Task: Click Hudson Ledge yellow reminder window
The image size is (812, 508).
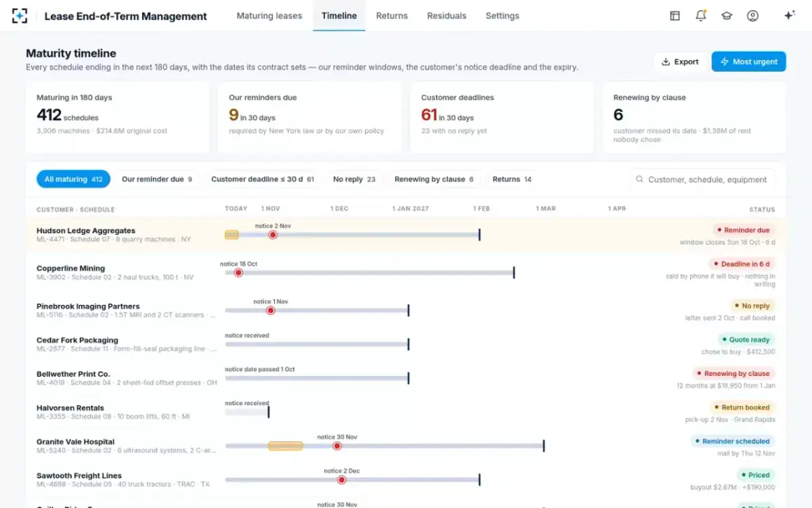Action: [231, 235]
